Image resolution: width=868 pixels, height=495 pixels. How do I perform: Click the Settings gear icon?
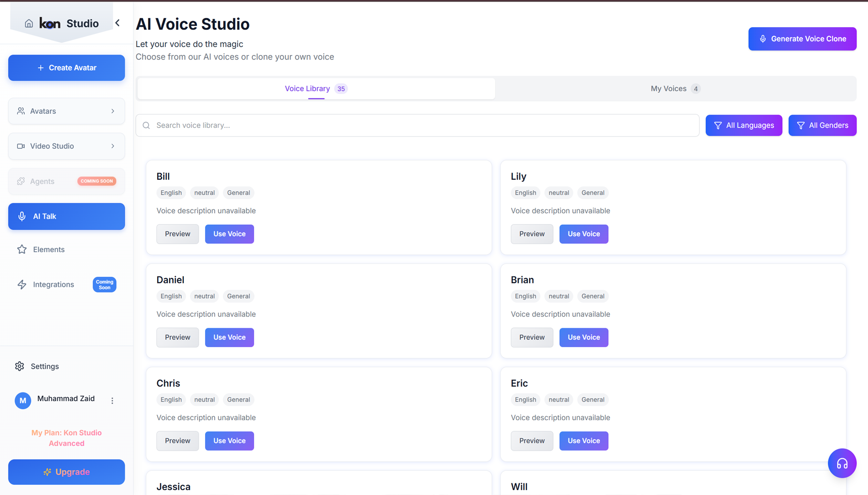(x=20, y=366)
